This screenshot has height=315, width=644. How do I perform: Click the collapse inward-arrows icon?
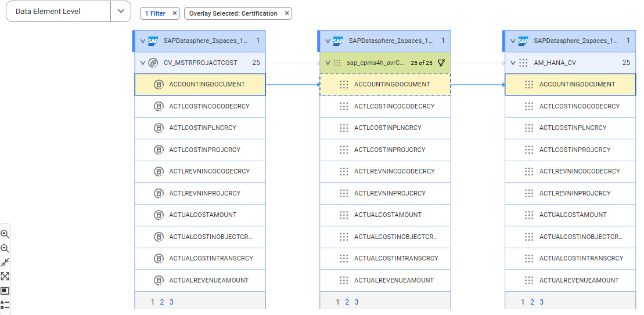click(5, 262)
